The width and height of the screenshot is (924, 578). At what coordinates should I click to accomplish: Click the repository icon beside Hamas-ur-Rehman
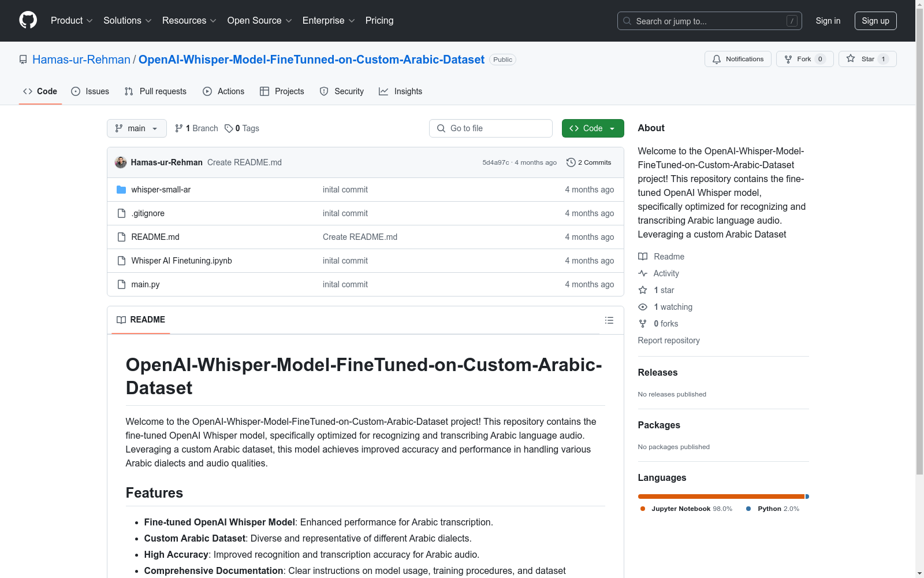pos(23,60)
